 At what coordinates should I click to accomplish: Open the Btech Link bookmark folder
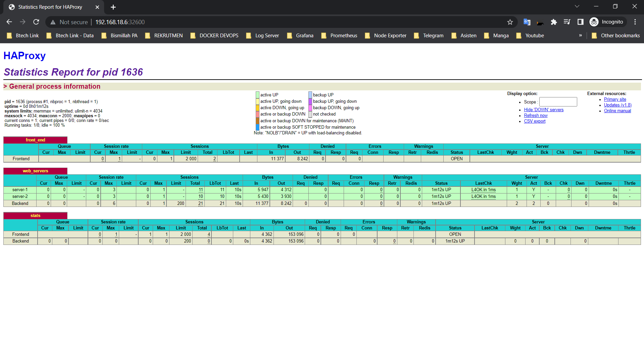click(23, 36)
